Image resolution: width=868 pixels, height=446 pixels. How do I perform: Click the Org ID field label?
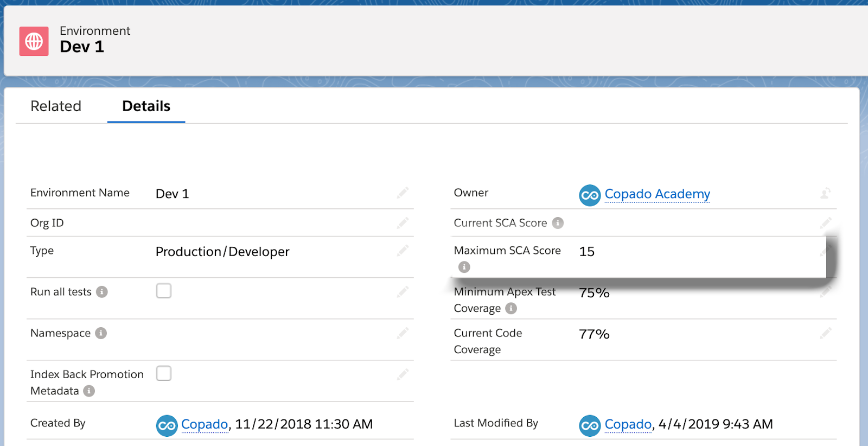click(47, 223)
